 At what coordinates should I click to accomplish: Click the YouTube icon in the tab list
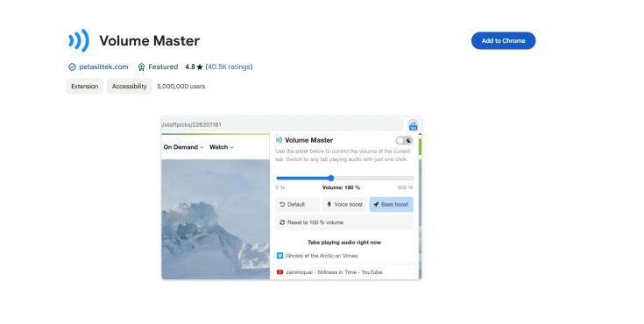tap(280, 271)
